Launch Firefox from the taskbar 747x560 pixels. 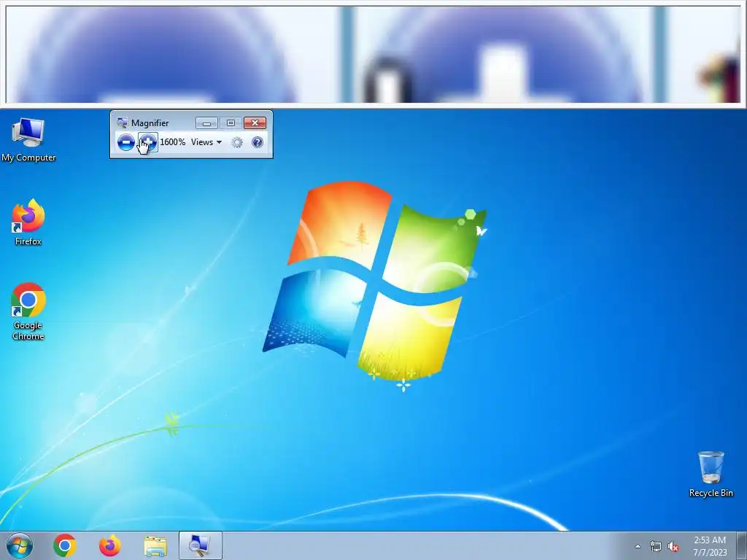tap(110, 545)
